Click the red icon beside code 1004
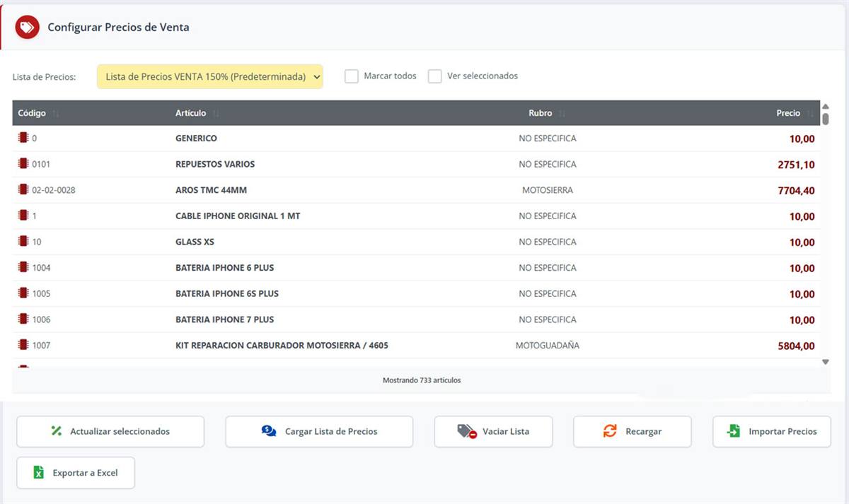 pyautogui.click(x=23, y=268)
